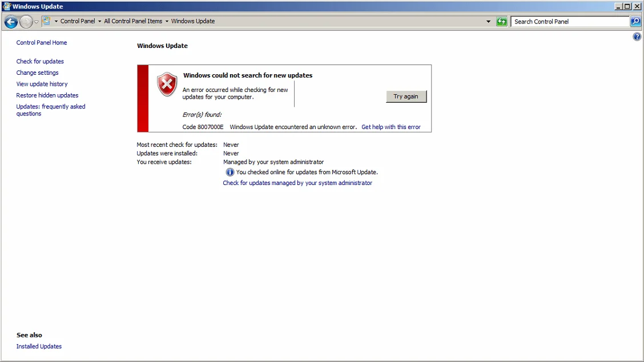Click the Control Panel icon in the address bar
The width and height of the screenshot is (644, 362).
click(x=46, y=21)
